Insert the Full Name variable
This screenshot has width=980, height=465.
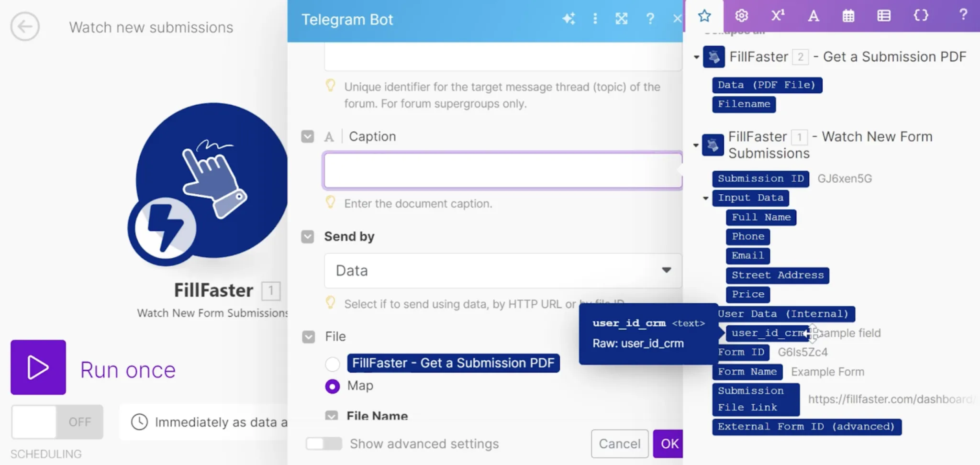coord(761,218)
